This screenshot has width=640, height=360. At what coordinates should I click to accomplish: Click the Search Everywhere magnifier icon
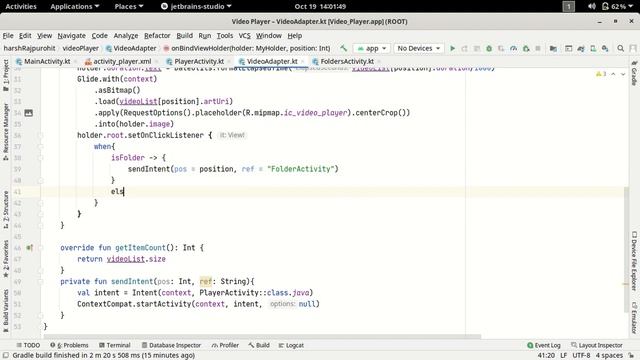click(x=620, y=48)
